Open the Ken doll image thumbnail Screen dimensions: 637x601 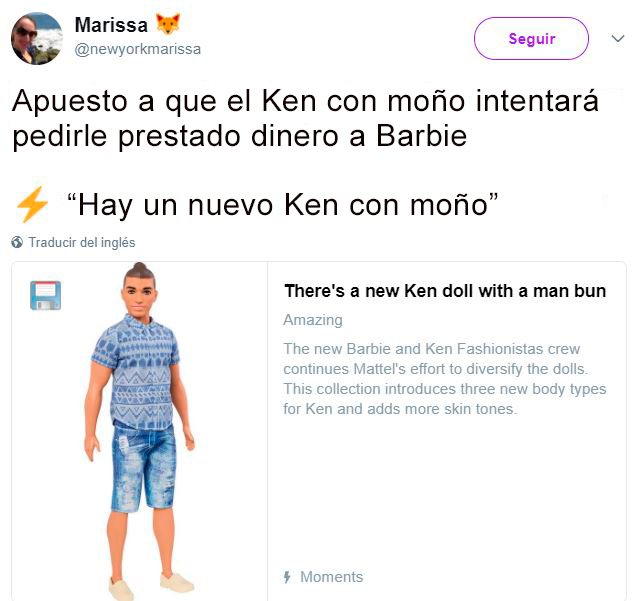(x=139, y=431)
